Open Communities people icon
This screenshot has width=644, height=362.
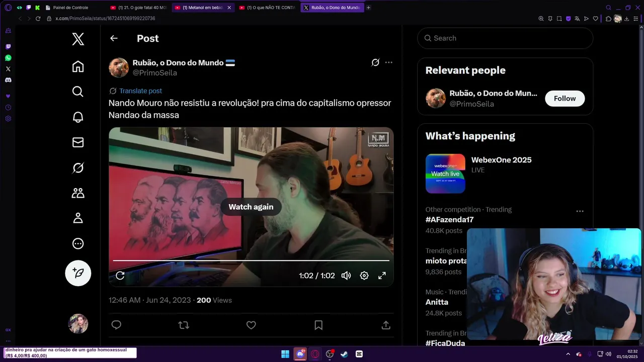pos(78,193)
